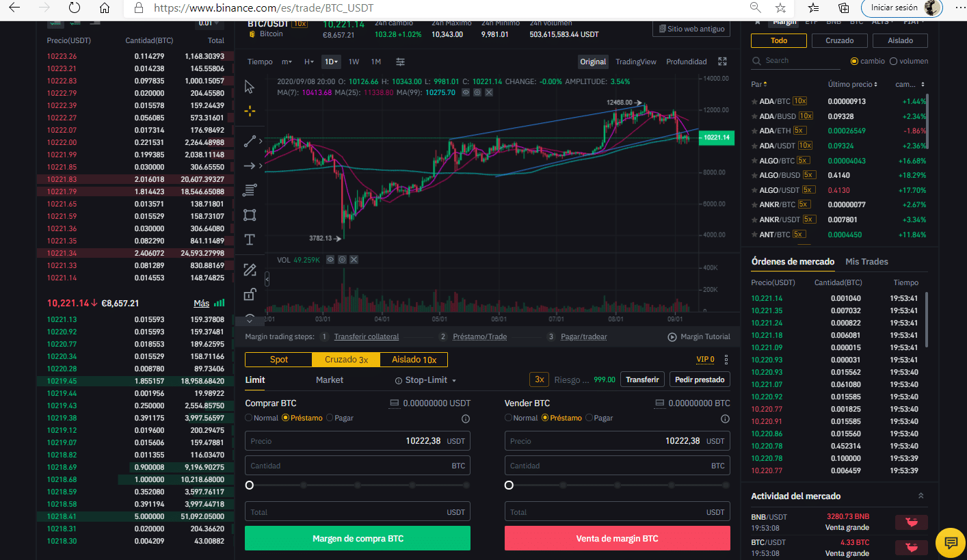This screenshot has height=560, width=967.
Task: Click the red Venta de margin BTC button
Action: coord(617,538)
